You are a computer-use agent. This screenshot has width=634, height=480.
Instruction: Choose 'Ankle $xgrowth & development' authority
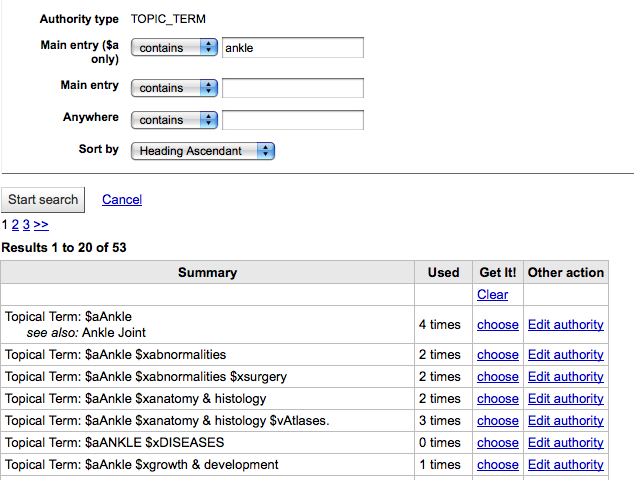point(497,465)
